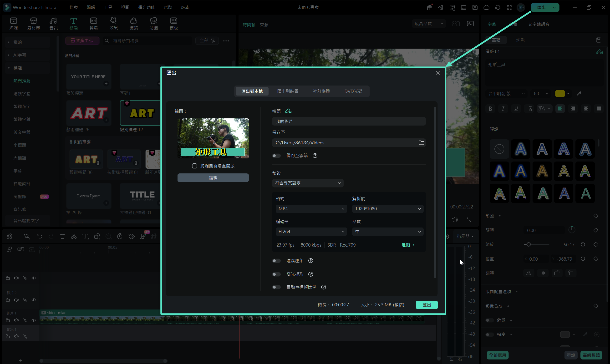Click the bold formatting icon

tap(490, 109)
